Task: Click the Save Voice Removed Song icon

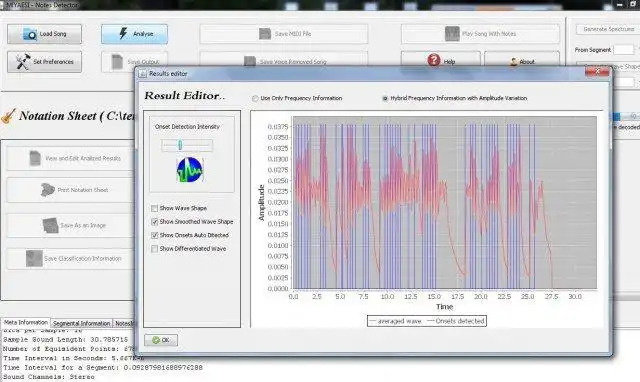Action: 250,61
